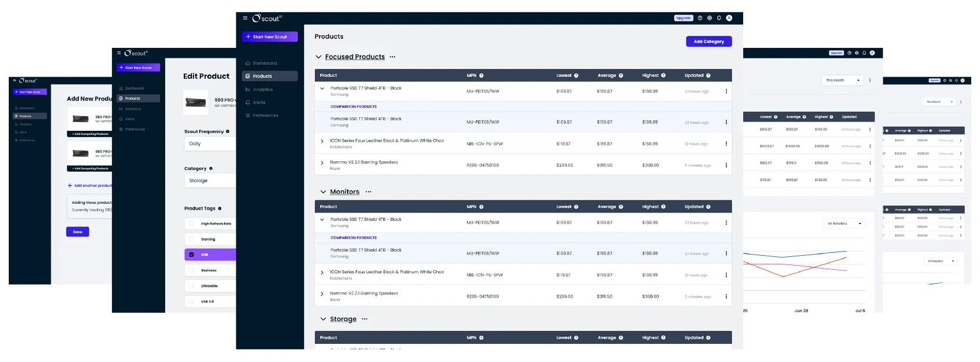Viewport: 980px width, 362px height.
Task: Click Scout Frequency info icon in Edit Product window
Action: pyautogui.click(x=228, y=131)
